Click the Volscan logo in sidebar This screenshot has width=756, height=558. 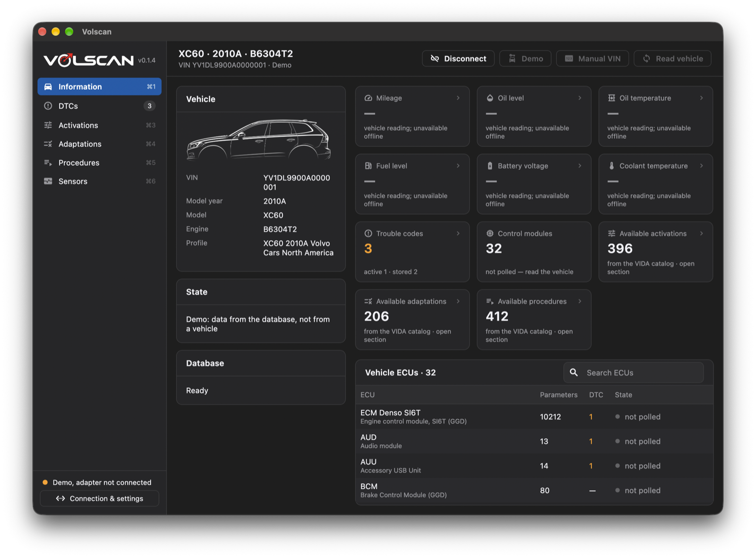coord(89,60)
